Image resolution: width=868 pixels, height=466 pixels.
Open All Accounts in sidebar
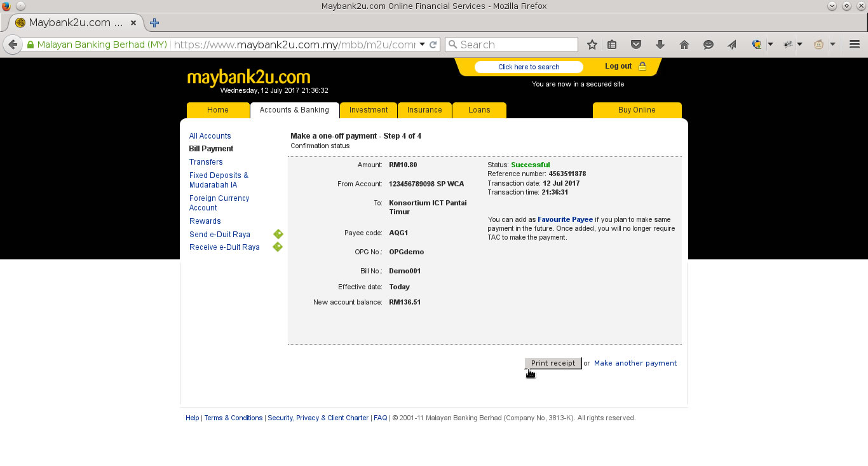[x=210, y=136]
